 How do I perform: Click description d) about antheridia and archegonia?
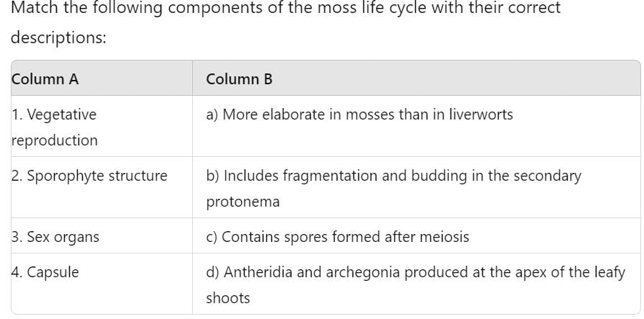(415, 284)
